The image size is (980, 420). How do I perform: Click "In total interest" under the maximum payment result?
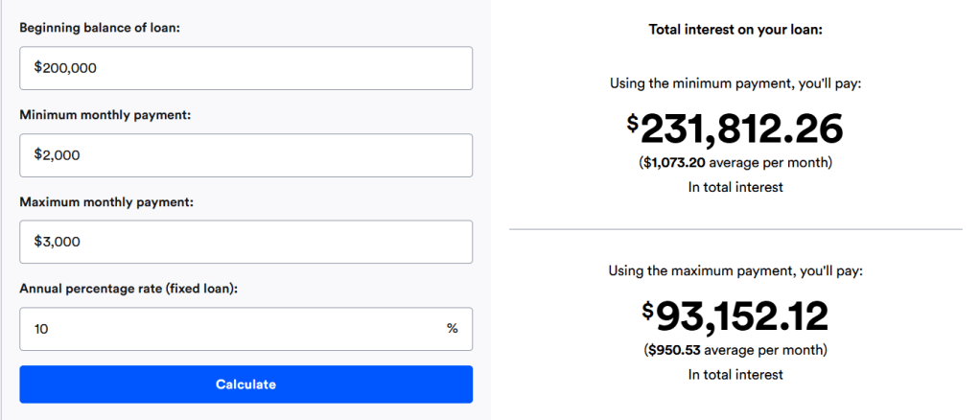(735, 375)
